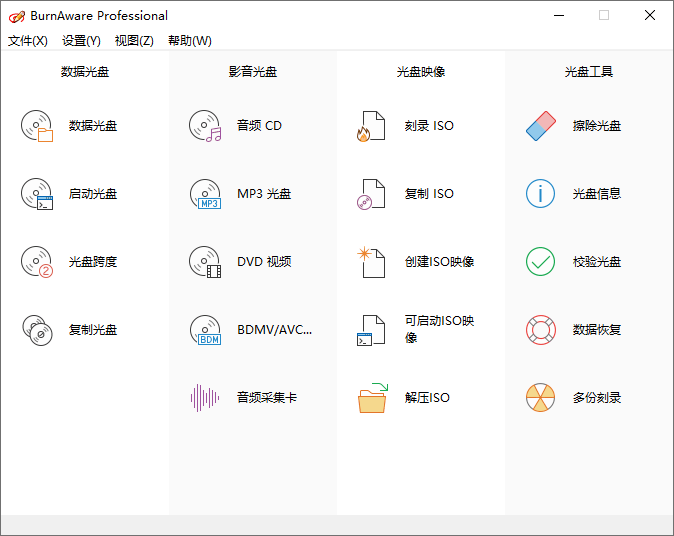Click the 解压ISO folder icon
Image resolution: width=674 pixels, height=536 pixels.
(x=372, y=398)
